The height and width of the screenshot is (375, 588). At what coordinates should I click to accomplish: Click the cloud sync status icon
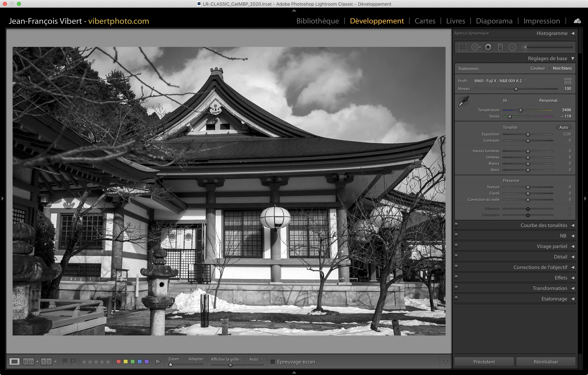(577, 21)
